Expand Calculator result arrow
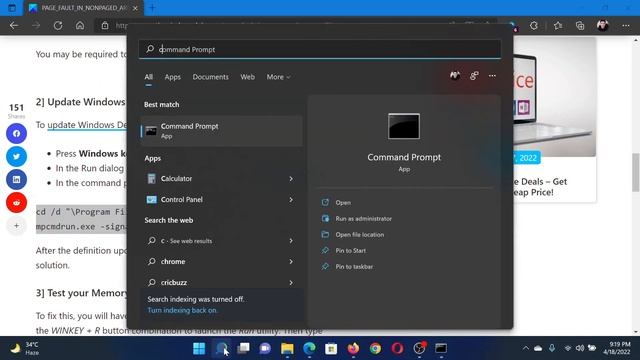The width and height of the screenshot is (640, 360). 291,179
